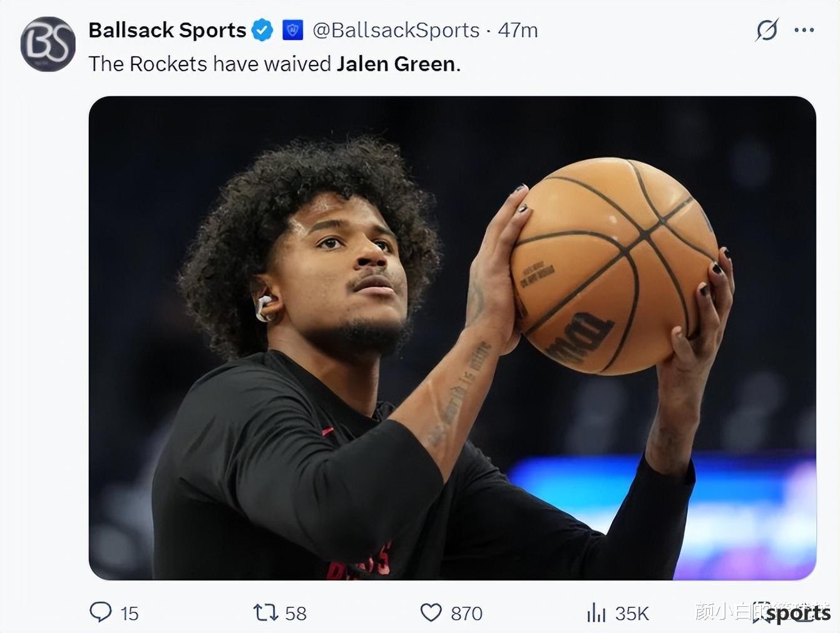The width and height of the screenshot is (840, 633).
Task: Click the blue square affiliate badge
Action: [293, 30]
